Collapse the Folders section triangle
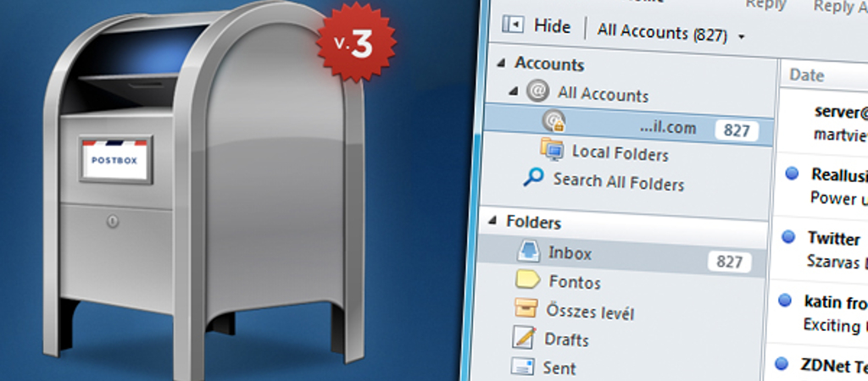Screen dimensions: 868x381 click(492, 221)
